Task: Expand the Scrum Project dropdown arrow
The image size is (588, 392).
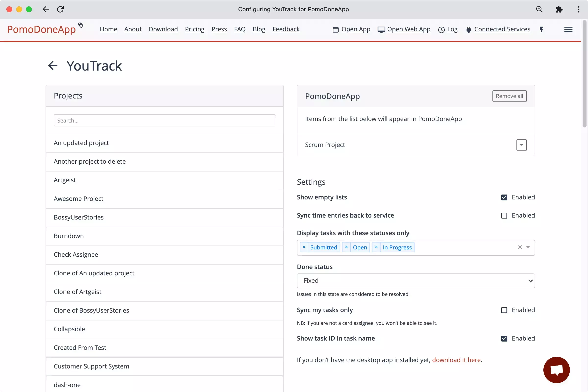Action: pos(521,145)
